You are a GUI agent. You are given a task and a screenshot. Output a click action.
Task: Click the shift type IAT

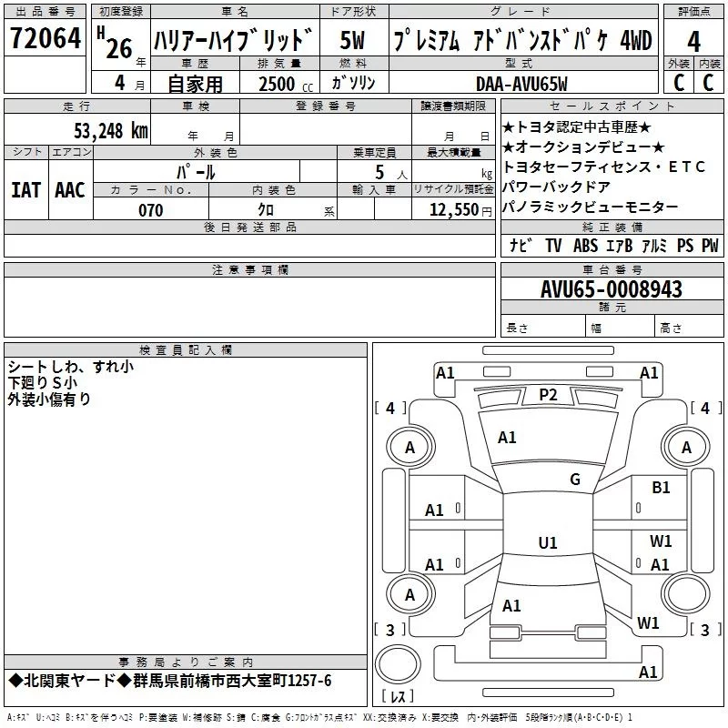[25, 190]
